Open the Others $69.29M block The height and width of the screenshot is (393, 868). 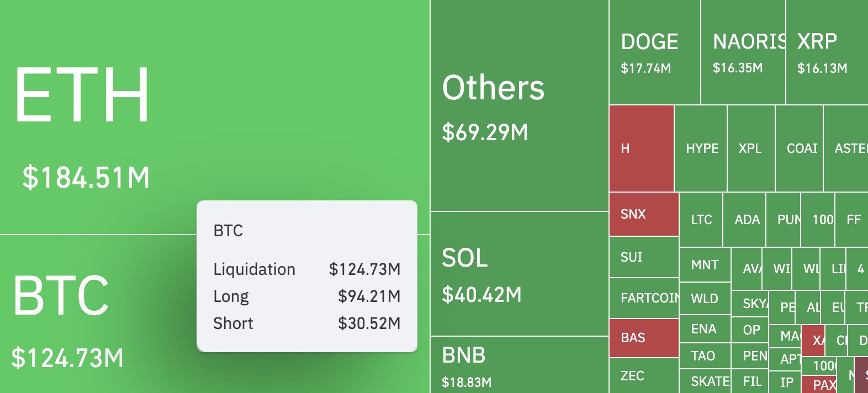coord(519,105)
